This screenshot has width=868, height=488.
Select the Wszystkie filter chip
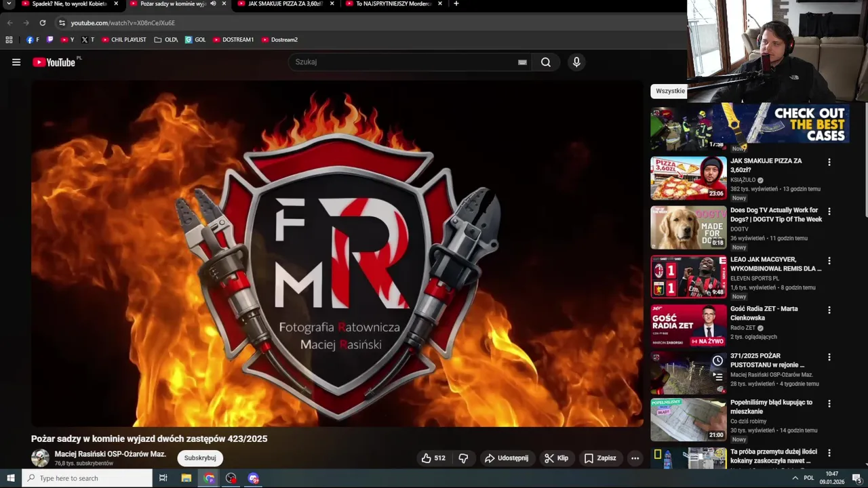pyautogui.click(x=670, y=91)
